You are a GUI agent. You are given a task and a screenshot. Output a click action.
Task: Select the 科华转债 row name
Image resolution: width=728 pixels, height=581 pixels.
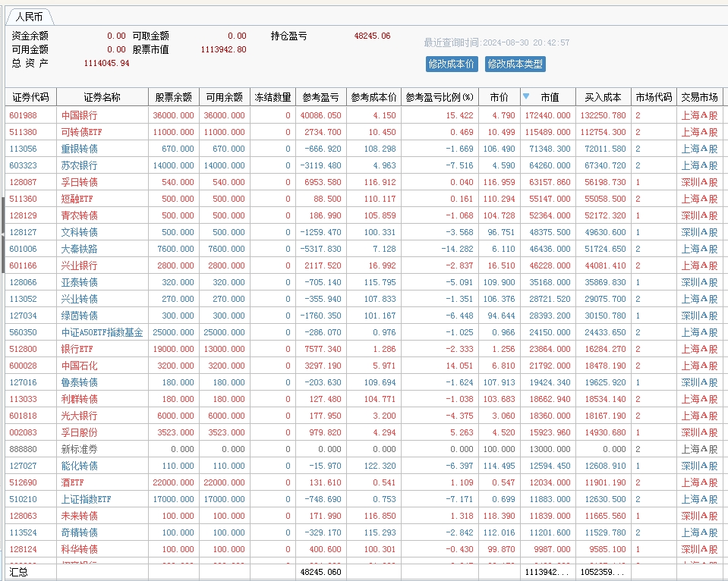(80, 550)
